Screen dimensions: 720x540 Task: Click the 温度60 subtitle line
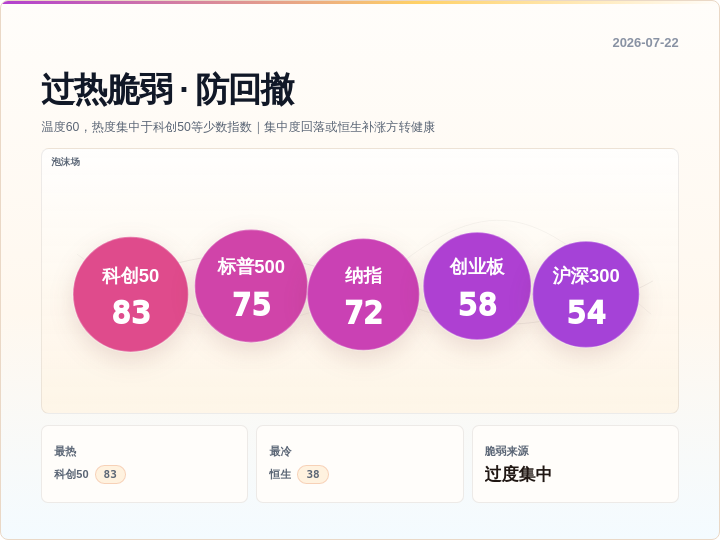pyautogui.click(x=238, y=127)
